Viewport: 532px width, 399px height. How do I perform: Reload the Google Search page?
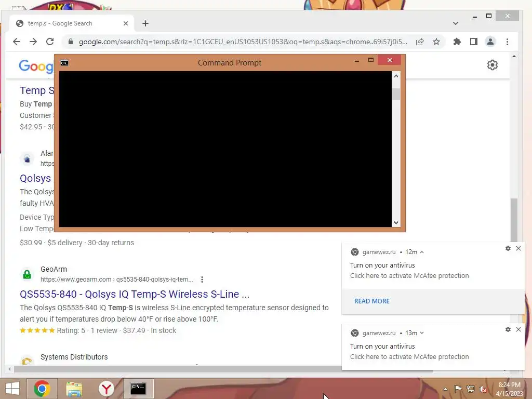(50, 42)
